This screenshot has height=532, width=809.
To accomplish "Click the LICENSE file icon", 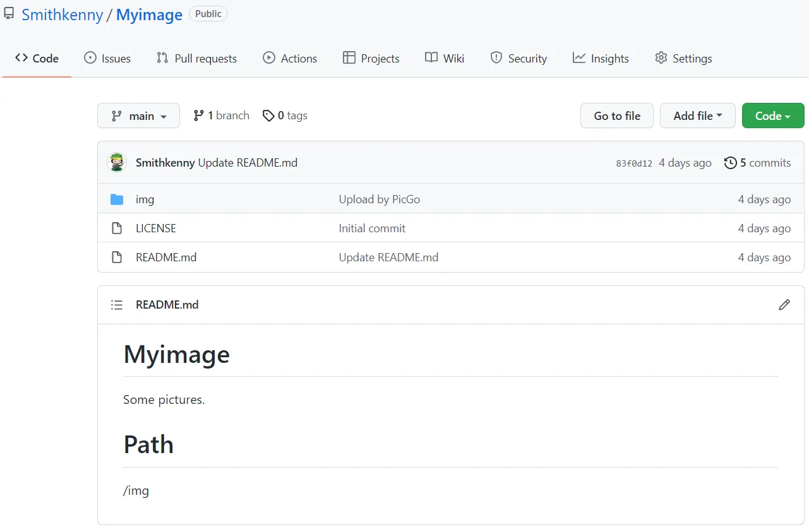I will (117, 228).
